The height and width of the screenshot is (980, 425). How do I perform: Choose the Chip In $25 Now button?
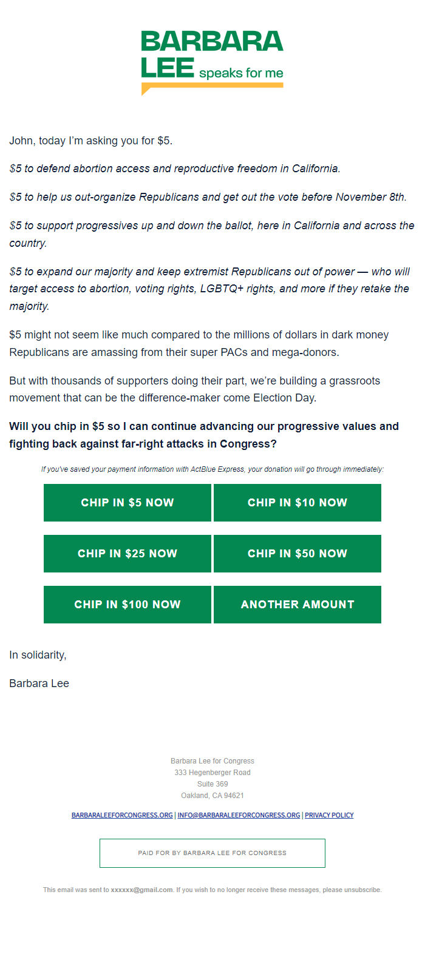[127, 554]
